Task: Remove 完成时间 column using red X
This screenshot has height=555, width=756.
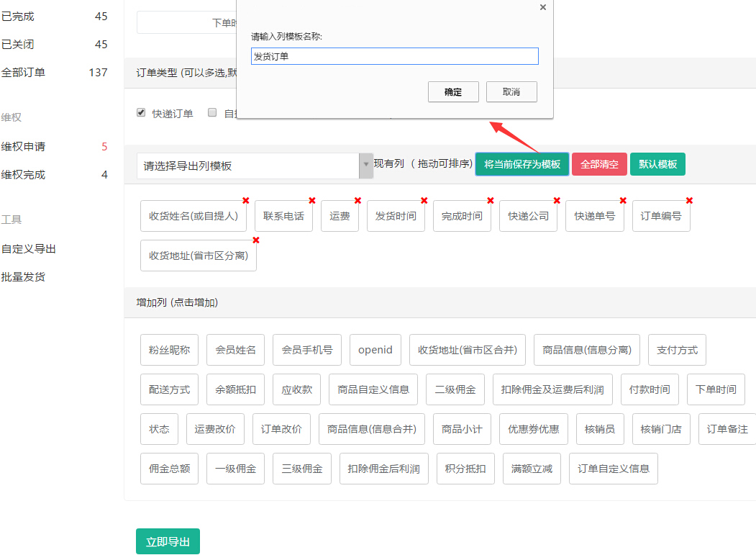Action: [491, 200]
